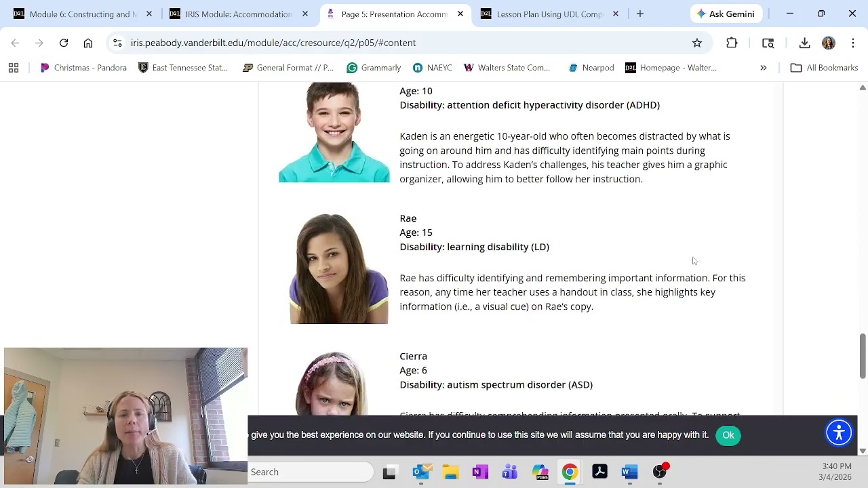The image size is (868, 488).
Task: Go to the browser home page
Action: pyautogui.click(x=88, y=43)
